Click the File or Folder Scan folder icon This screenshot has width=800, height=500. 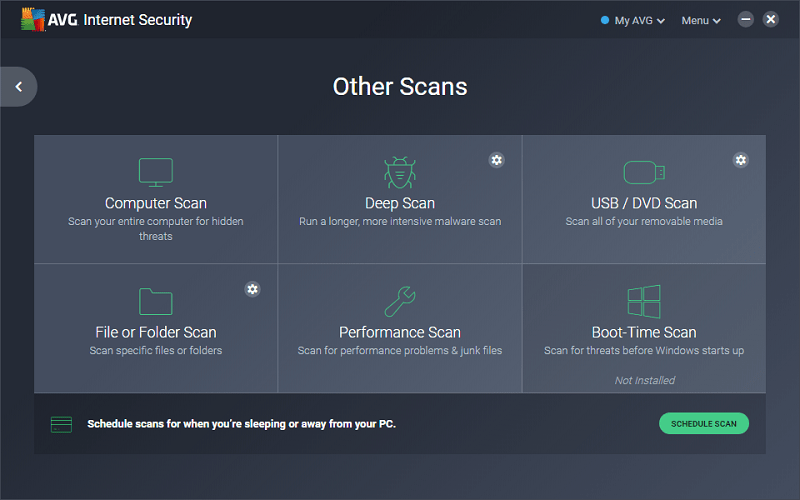156,302
